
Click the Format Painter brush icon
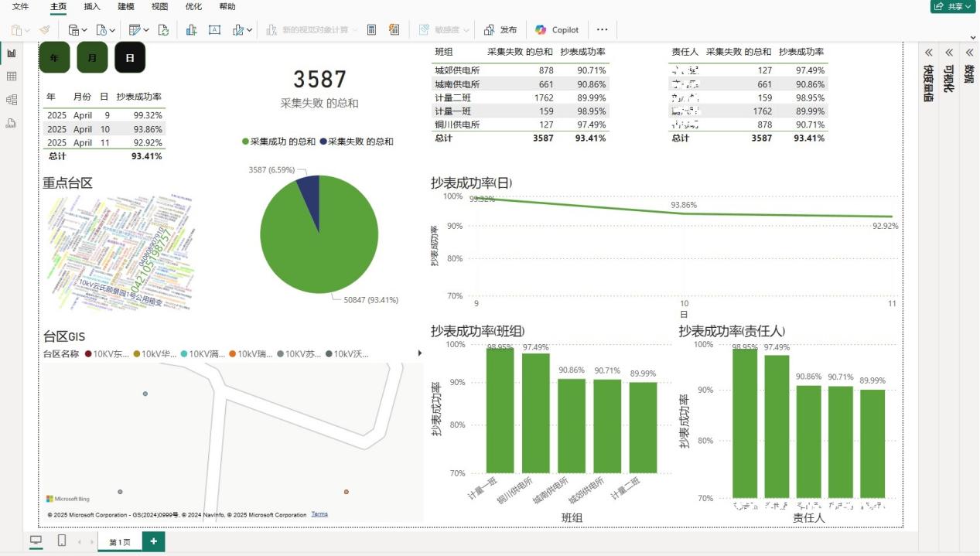45,29
